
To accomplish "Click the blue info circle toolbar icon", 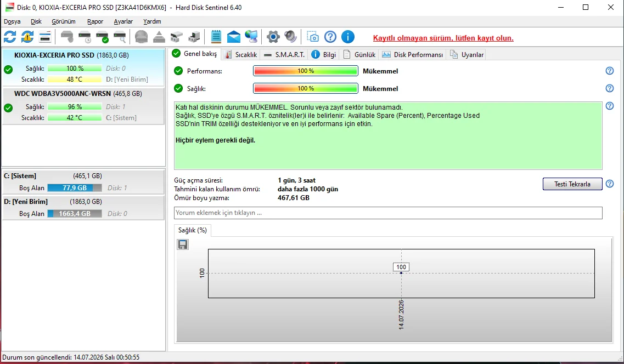I will pos(348,37).
